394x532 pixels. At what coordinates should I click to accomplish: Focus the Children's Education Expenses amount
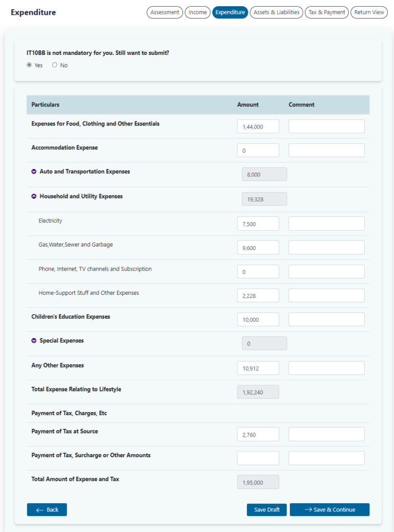click(258, 319)
